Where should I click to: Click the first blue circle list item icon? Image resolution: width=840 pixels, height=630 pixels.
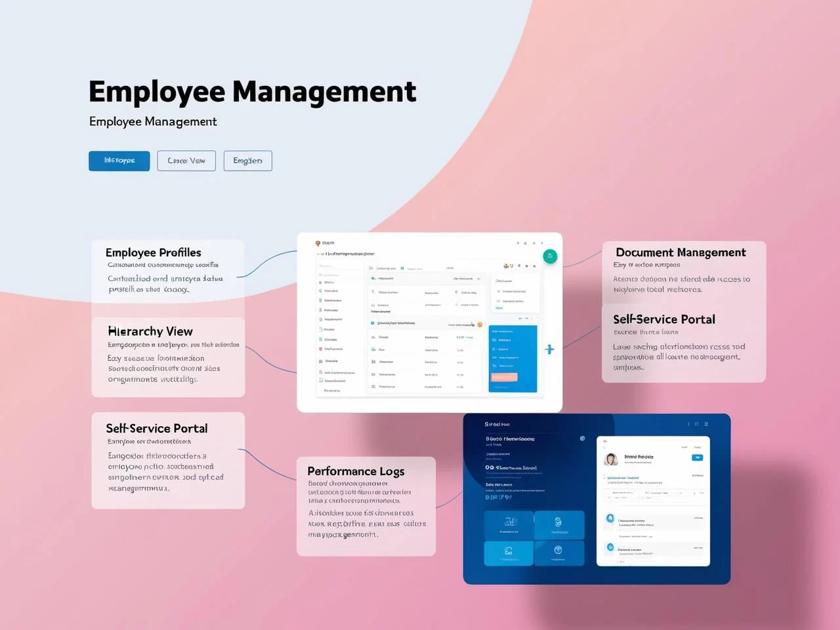(x=610, y=518)
